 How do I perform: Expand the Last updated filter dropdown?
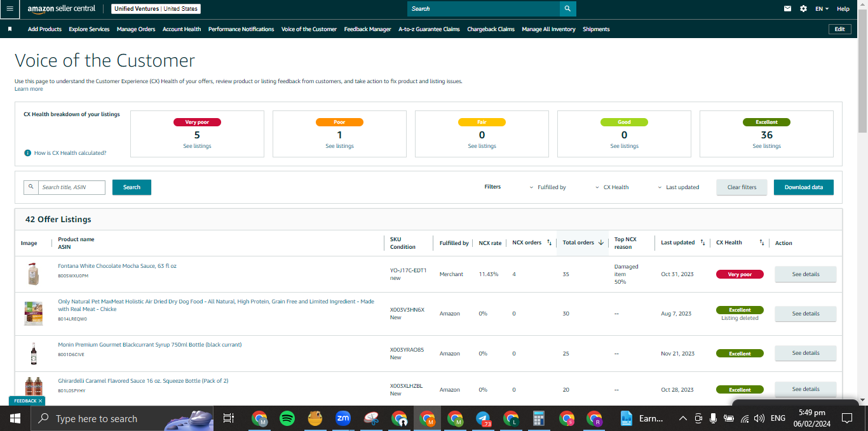678,187
